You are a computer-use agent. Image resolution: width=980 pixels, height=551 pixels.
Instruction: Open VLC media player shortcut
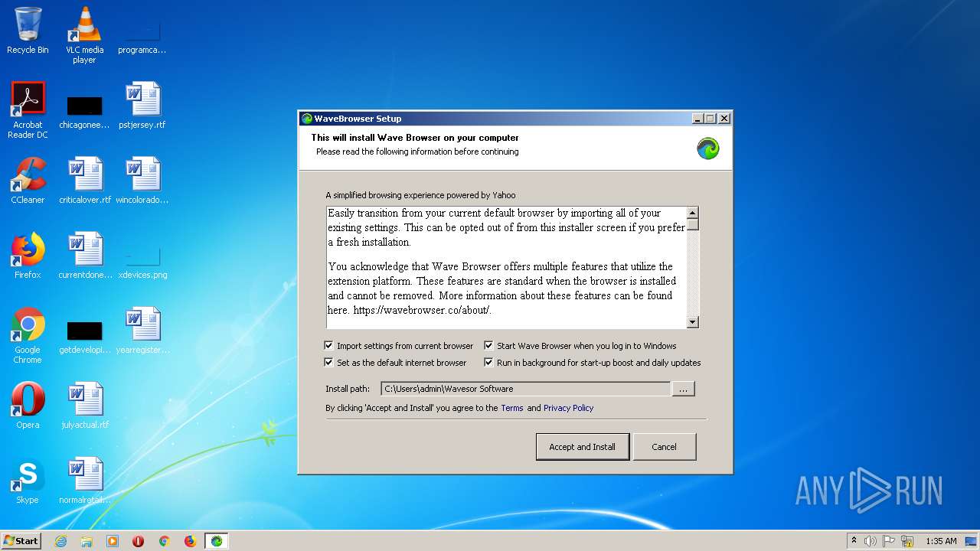[84, 34]
